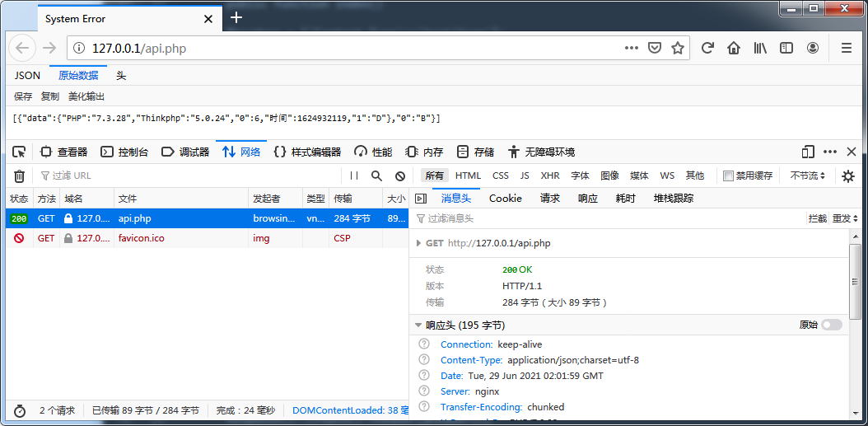Open the 重发 resend dropdown
Screen dimensions: 868x426
pos(845,219)
